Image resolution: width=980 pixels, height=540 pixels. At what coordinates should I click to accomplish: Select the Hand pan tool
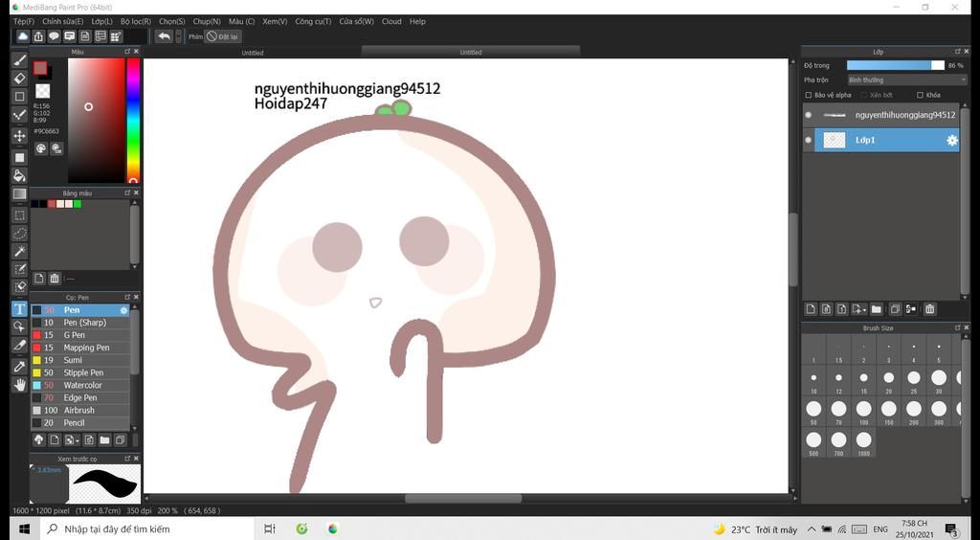click(x=19, y=384)
